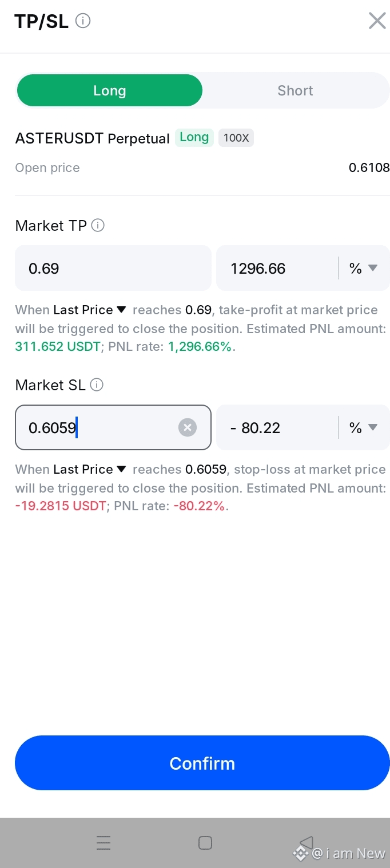Edit the -80.22 stop-loss percent field

(x=277, y=427)
